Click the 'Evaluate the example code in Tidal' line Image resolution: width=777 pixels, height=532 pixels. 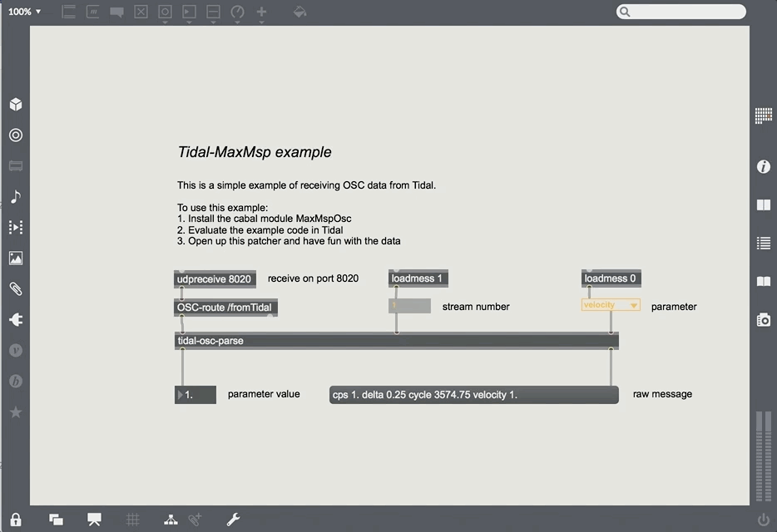click(x=260, y=229)
